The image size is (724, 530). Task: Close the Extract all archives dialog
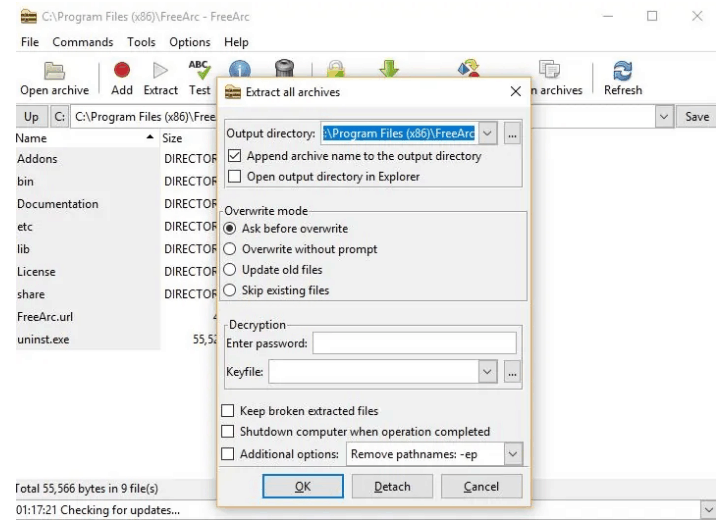point(516,93)
